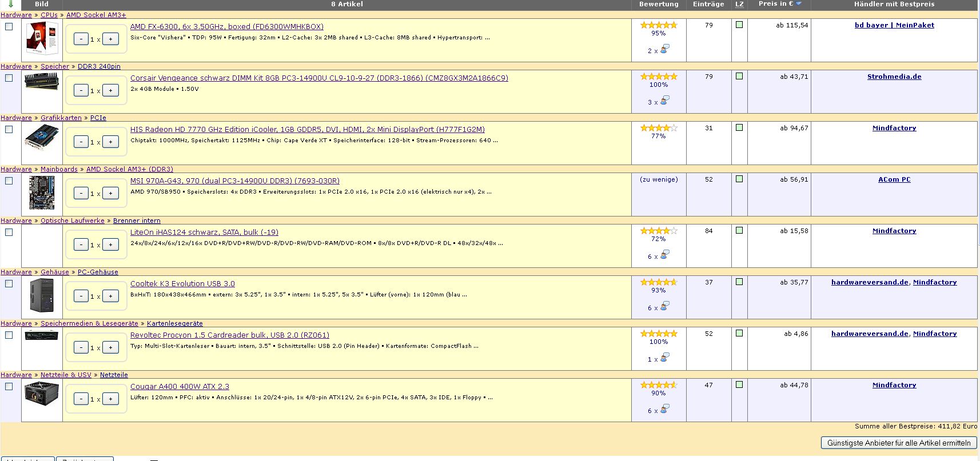
Task: Click the star rating of HIS Radeon HD 7770
Action: 659,128
